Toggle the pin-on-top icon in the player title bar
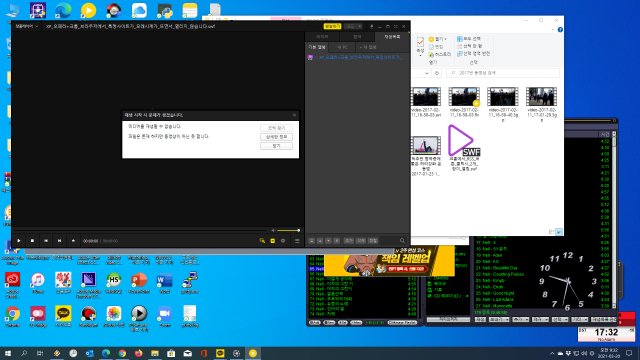This screenshot has height=360, width=640. click(x=371, y=27)
